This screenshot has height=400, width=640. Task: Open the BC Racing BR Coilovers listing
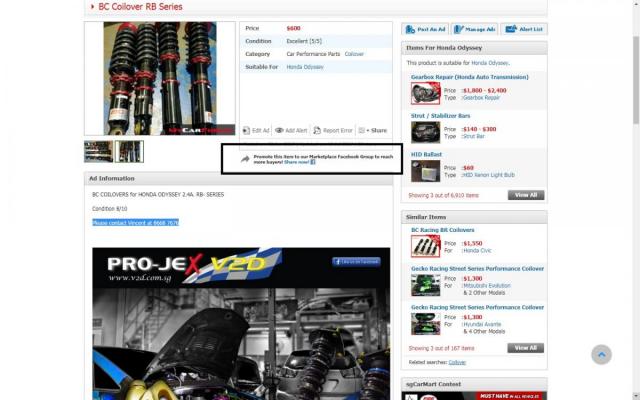pos(443,230)
